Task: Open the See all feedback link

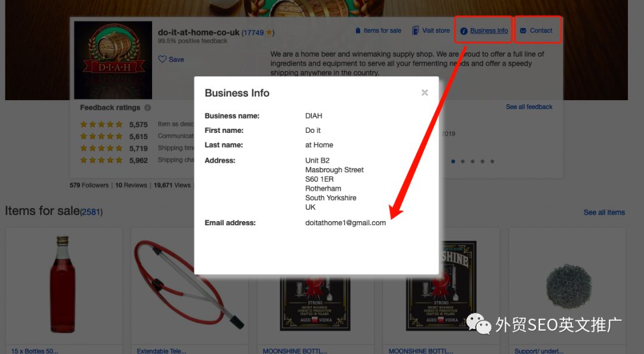Action: 529,107
